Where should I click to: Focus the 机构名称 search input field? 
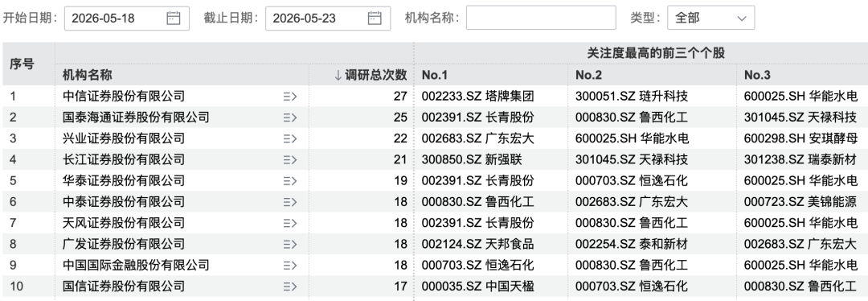tap(541, 18)
